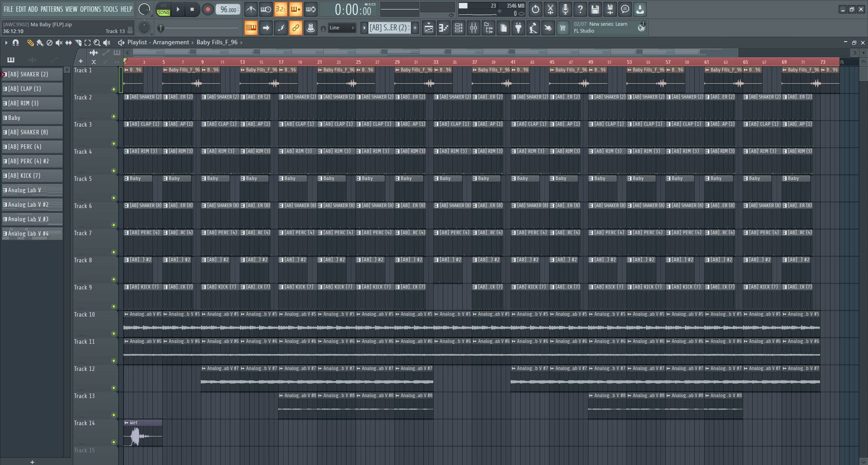Mute Track 10 with its green LED

114,334
